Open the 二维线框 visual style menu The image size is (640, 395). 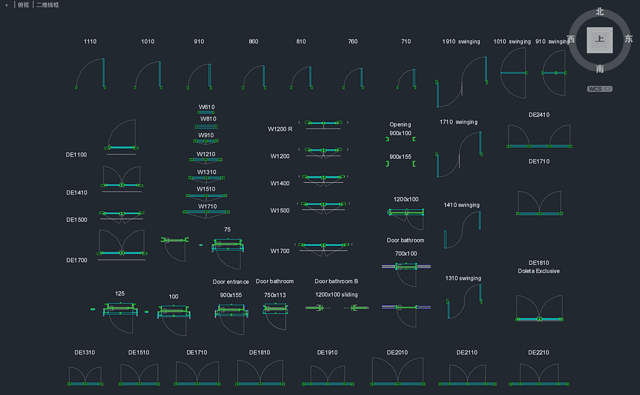click(47, 5)
